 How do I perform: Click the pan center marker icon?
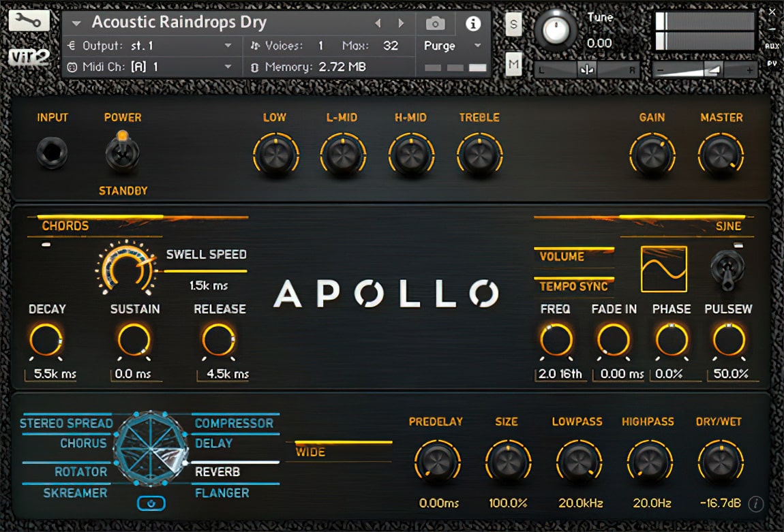587,70
